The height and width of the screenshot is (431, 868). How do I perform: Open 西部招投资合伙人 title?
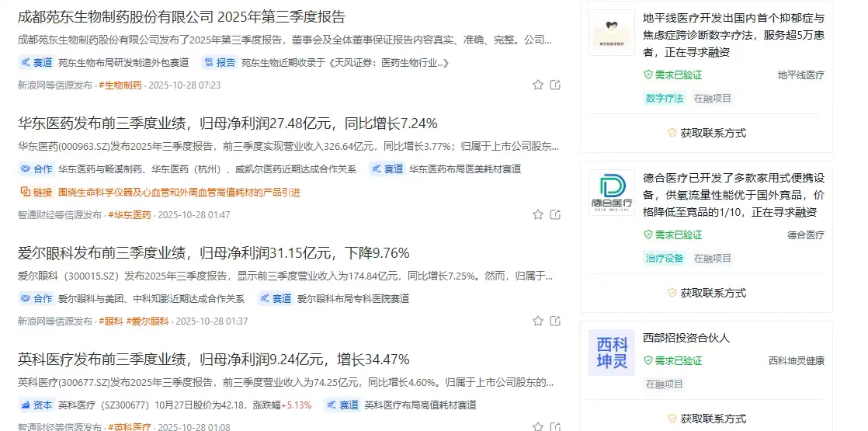pos(686,337)
